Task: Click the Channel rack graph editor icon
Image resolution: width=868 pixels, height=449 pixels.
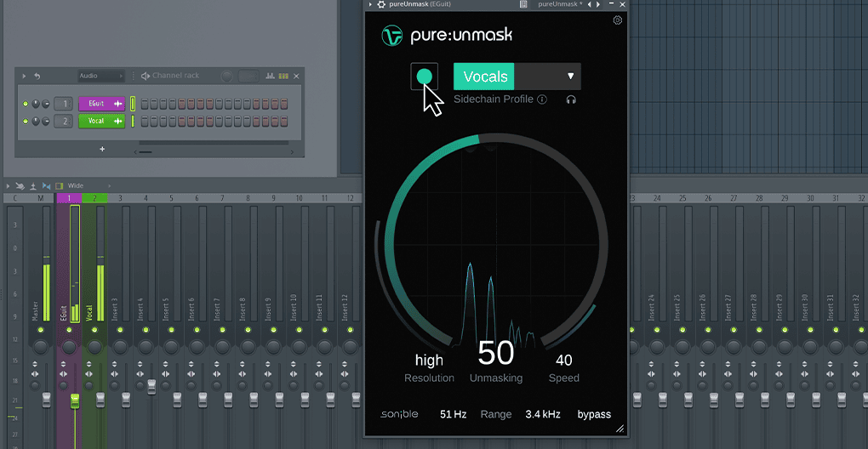Action: point(271,76)
